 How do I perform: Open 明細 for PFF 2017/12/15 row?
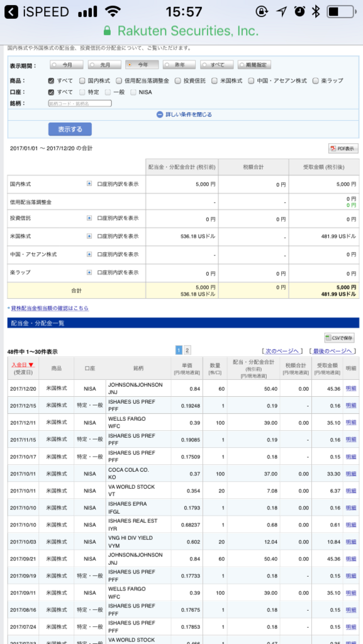(x=351, y=406)
